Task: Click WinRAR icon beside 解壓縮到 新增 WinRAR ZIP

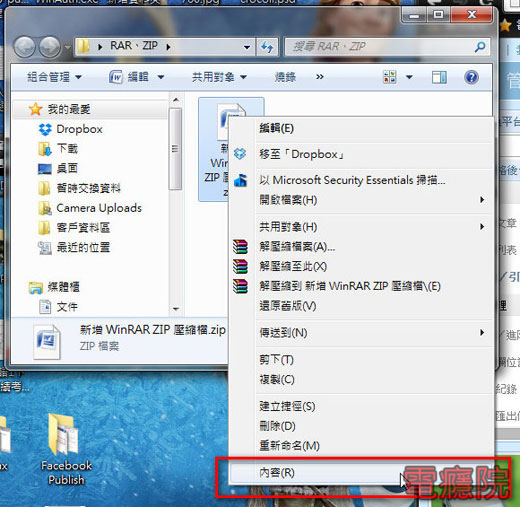Action: pos(240,286)
